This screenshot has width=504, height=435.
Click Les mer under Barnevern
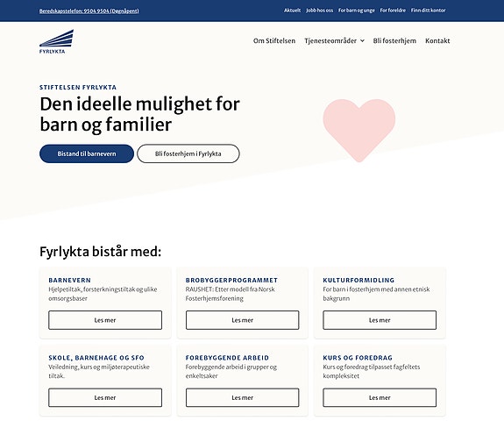tap(105, 320)
